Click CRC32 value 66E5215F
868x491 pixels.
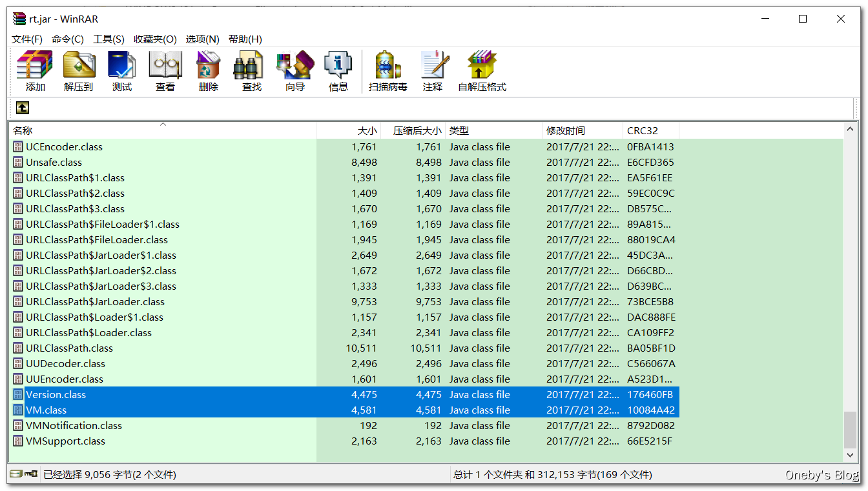point(650,441)
